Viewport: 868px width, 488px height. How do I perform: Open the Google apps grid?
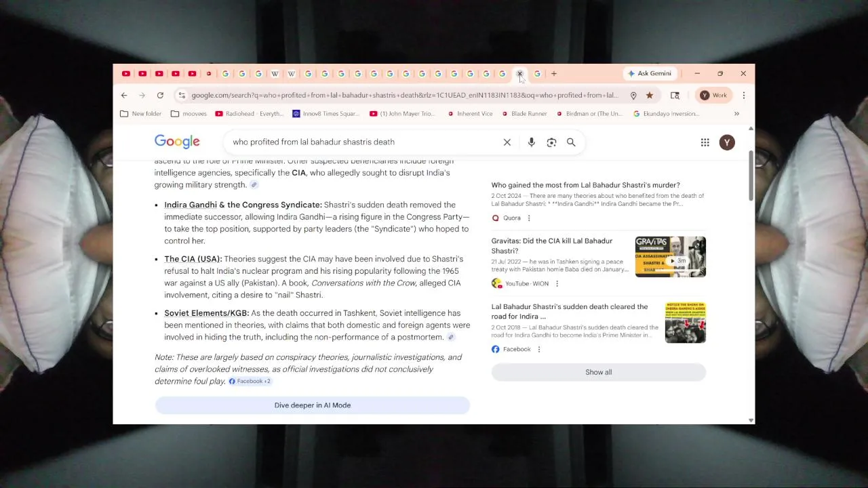(705, 142)
